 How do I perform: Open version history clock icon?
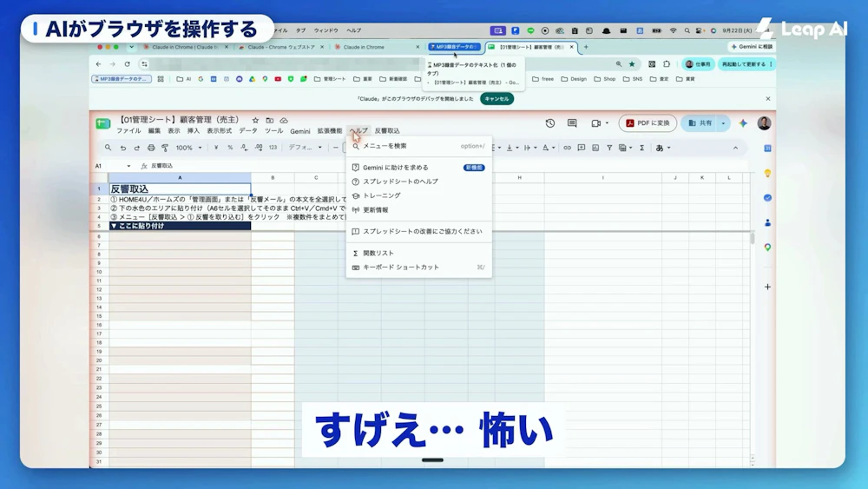549,123
